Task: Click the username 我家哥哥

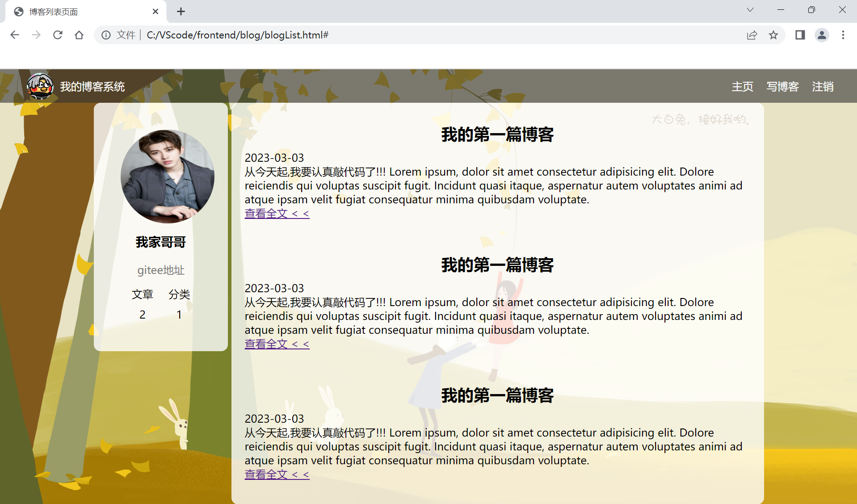Action: (x=161, y=242)
